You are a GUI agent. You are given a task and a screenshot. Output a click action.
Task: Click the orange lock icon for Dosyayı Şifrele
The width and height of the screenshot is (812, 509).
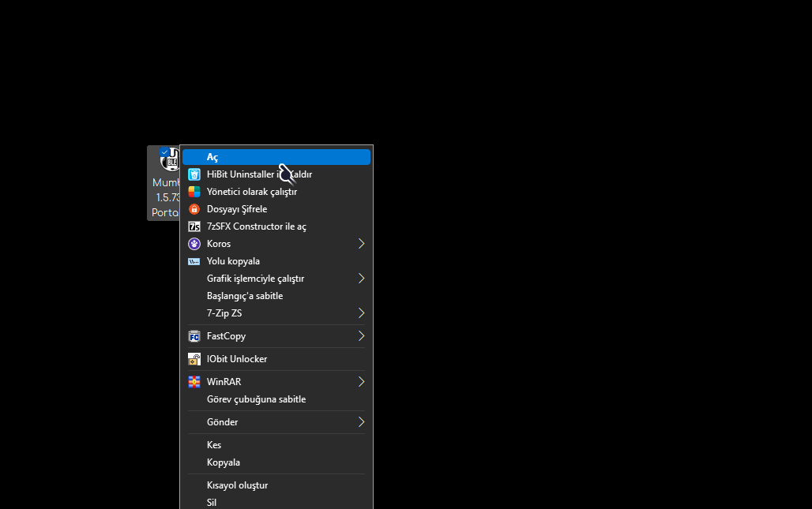click(x=194, y=209)
